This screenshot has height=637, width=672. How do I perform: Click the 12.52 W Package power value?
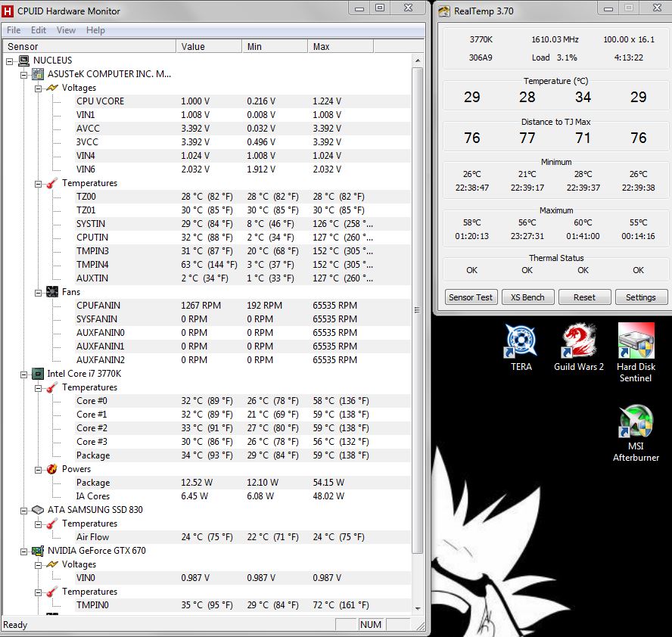[197, 483]
